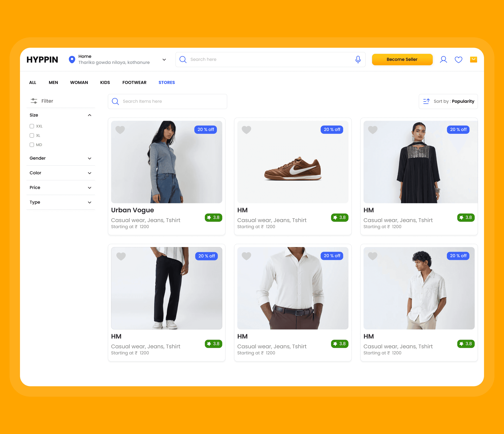The width and height of the screenshot is (504, 434).
Task: Open the yellow shopping cart icon
Action: tap(473, 59)
